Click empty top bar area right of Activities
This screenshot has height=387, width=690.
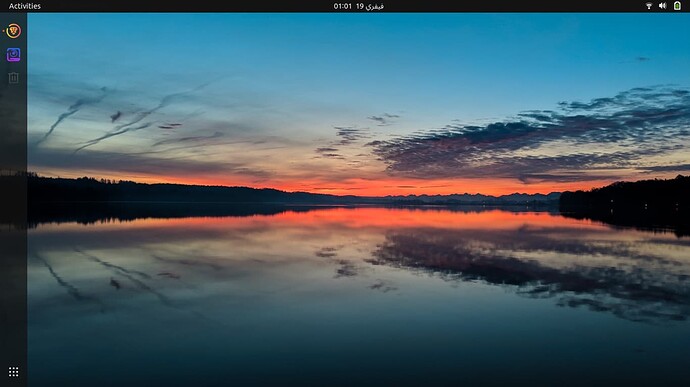pos(176,6)
